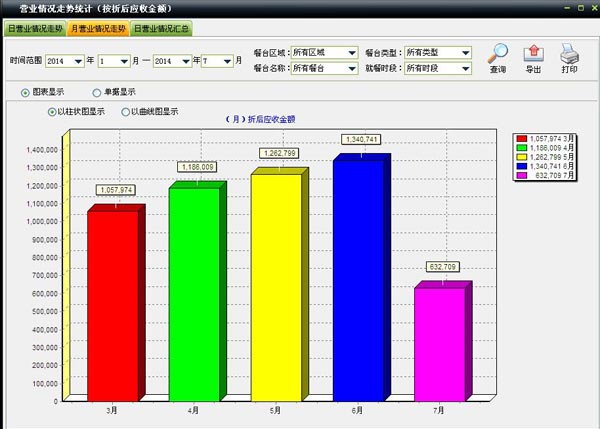Screen dimensions: 600x429
Task: Click the 导出 export icon
Action: click(534, 54)
